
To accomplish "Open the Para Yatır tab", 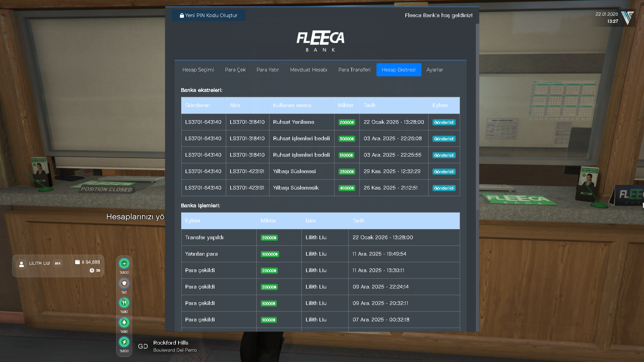I will coord(268,70).
